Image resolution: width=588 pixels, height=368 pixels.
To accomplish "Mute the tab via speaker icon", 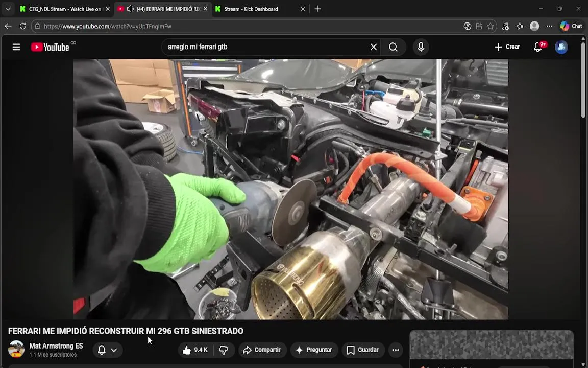I will point(131,9).
